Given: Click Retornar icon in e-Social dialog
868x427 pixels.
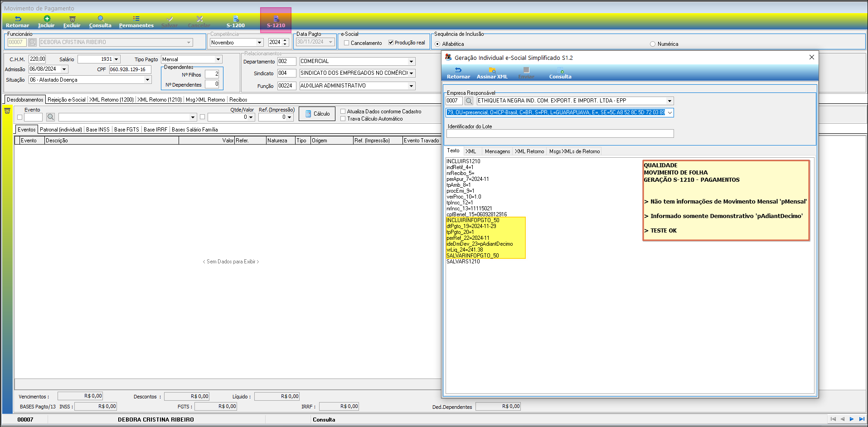Looking at the screenshot, I should (458, 70).
